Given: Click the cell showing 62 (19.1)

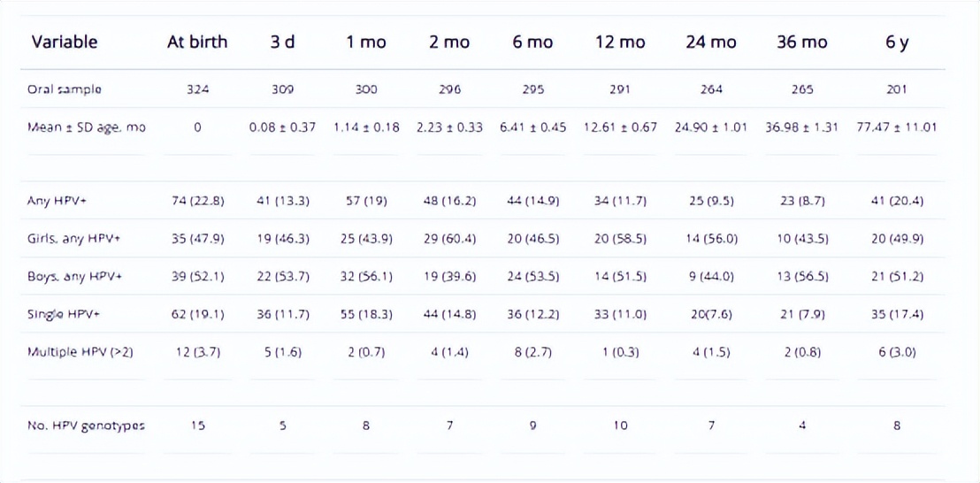Looking at the screenshot, I should [x=197, y=314].
